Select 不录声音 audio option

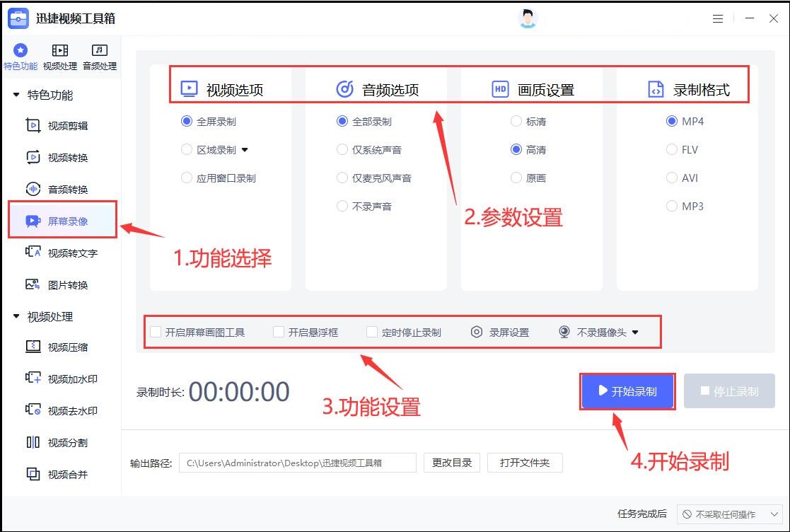(x=364, y=206)
